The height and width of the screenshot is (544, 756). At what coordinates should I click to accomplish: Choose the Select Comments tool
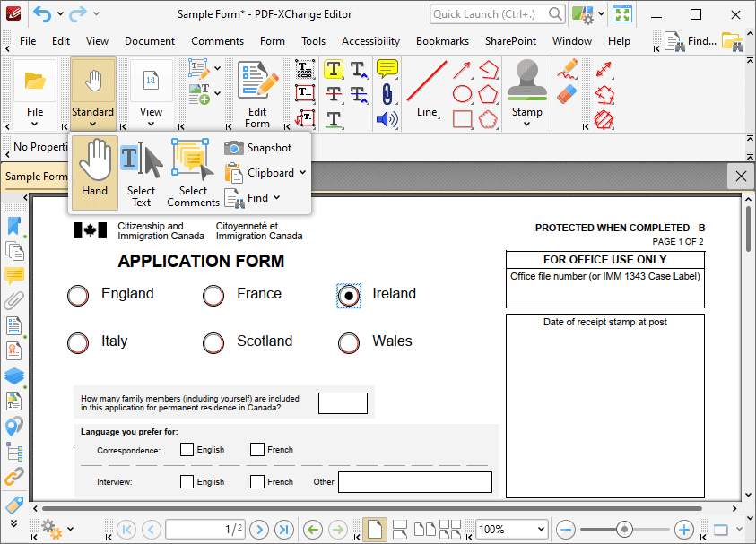click(x=193, y=172)
